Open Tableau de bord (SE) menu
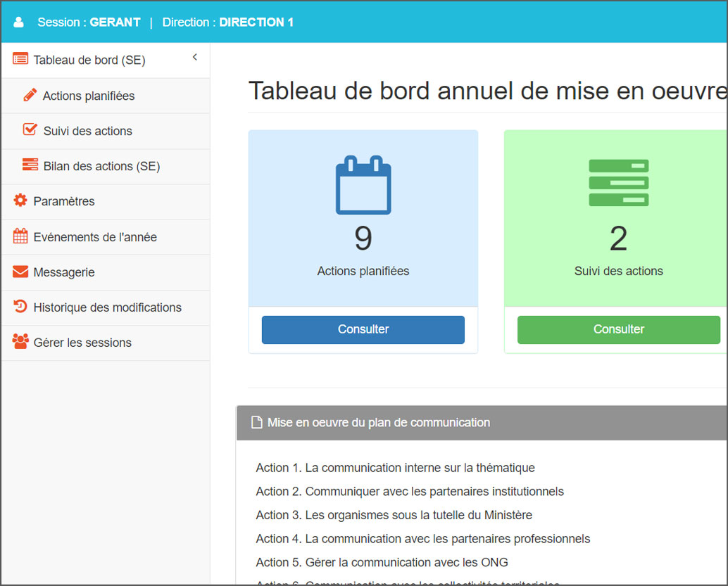Image resolution: width=728 pixels, height=586 pixels. 106,60
